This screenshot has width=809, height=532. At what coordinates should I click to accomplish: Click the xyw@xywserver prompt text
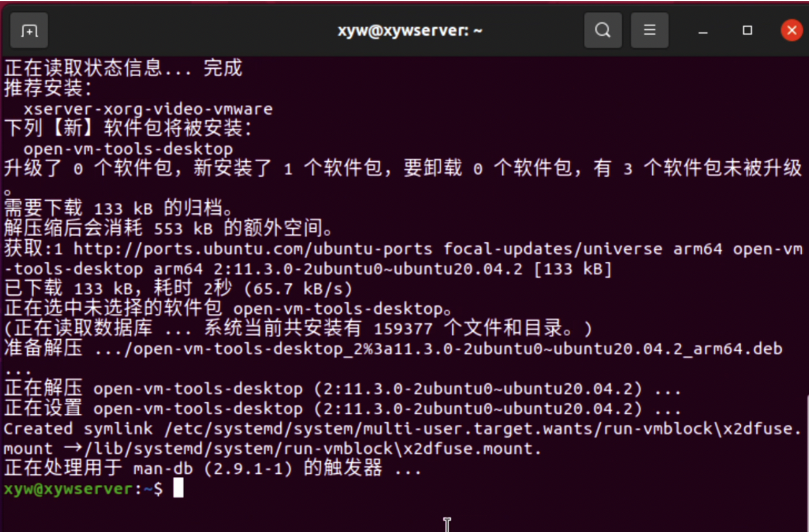coord(68,489)
